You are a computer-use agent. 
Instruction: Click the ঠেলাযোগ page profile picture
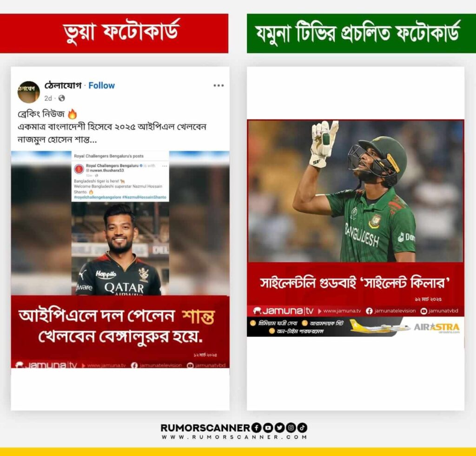[x=28, y=92]
